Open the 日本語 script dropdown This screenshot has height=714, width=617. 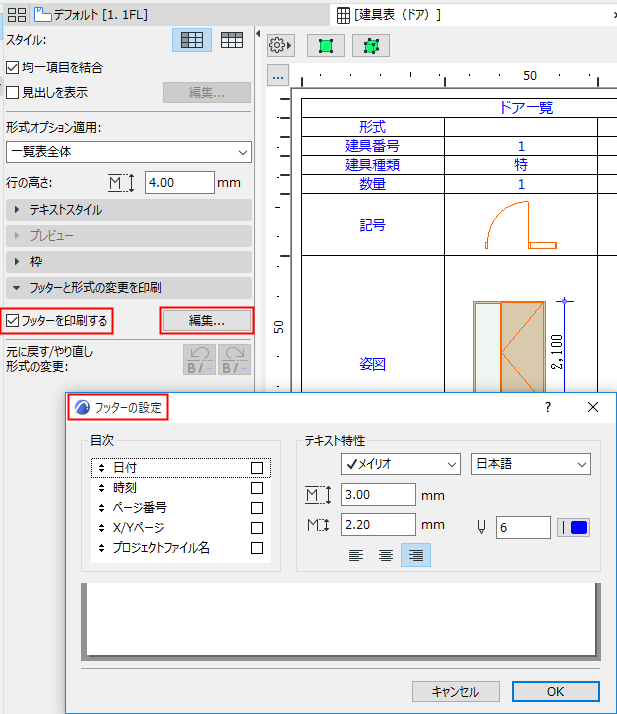coord(531,464)
